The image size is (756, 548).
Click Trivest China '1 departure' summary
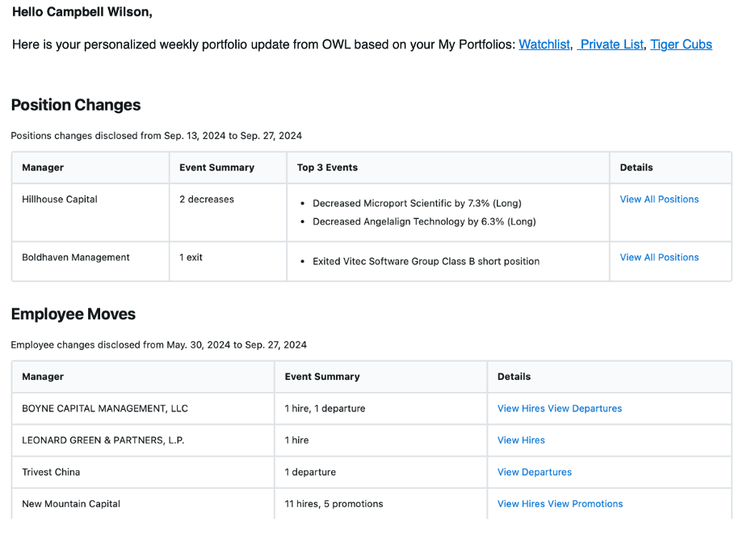click(310, 472)
